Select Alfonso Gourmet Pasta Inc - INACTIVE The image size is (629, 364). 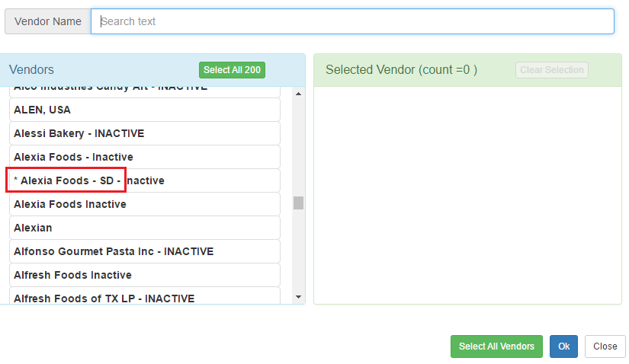tap(145, 251)
